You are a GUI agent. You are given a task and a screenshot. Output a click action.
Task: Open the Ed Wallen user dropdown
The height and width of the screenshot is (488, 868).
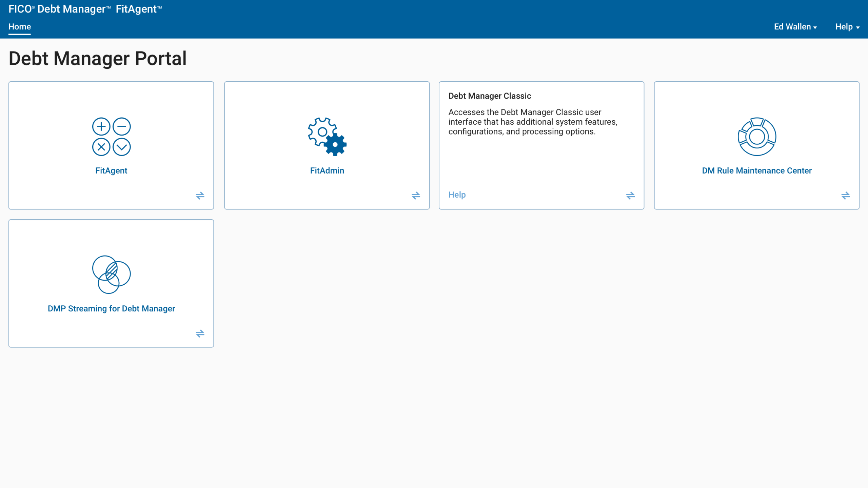[795, 27]
